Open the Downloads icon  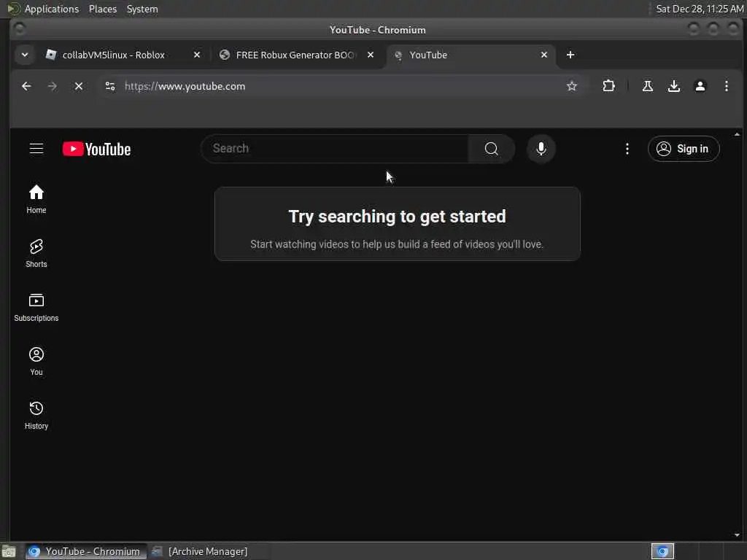pyautogui.click(x=673, y=86)
